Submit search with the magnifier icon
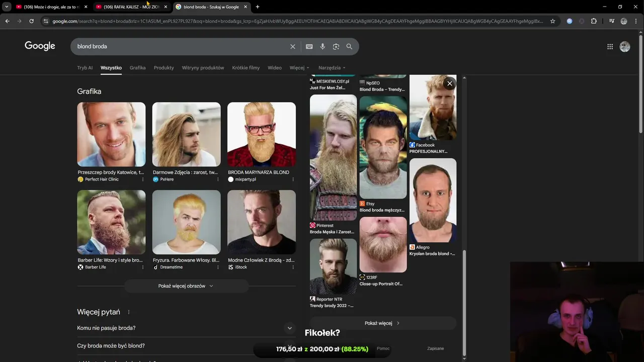Viewport: 644px width, 362px height. point(349,46)
